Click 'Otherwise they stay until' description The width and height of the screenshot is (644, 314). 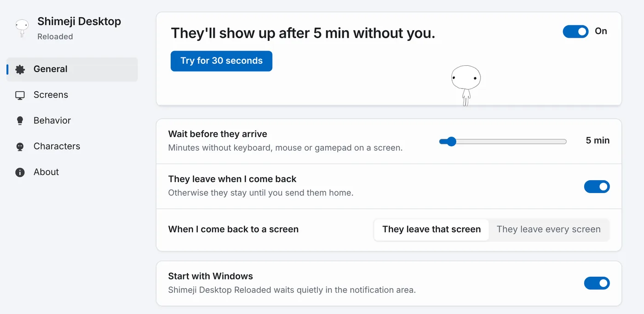(x=261, y=193)
